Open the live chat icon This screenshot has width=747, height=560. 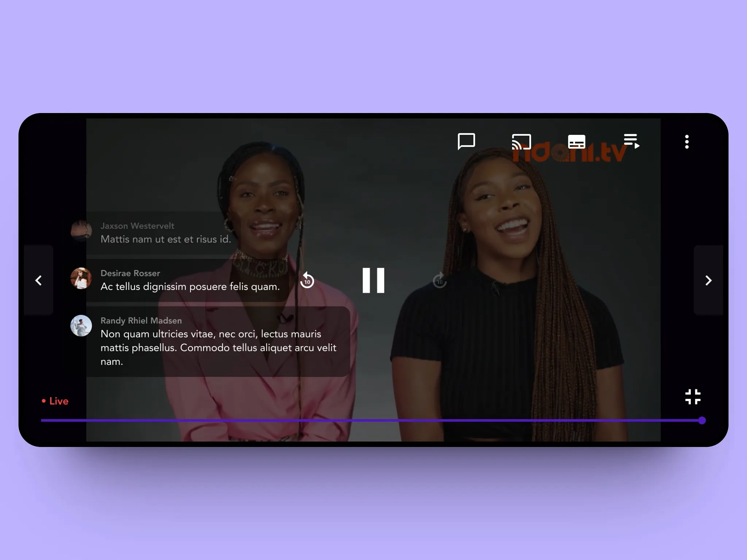coord(466,141)
